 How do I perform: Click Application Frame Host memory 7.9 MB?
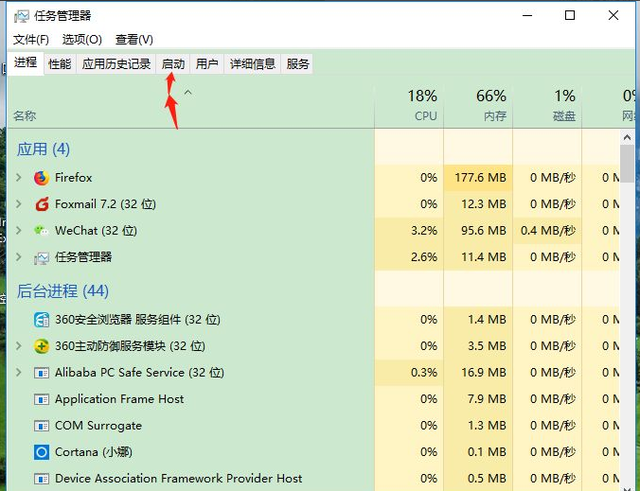487,399
